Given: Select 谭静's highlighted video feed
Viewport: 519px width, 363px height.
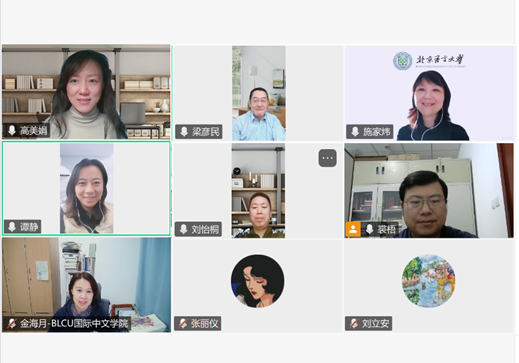Looking at the screenshot, I should pyautogui.click(x=86, y=188).
